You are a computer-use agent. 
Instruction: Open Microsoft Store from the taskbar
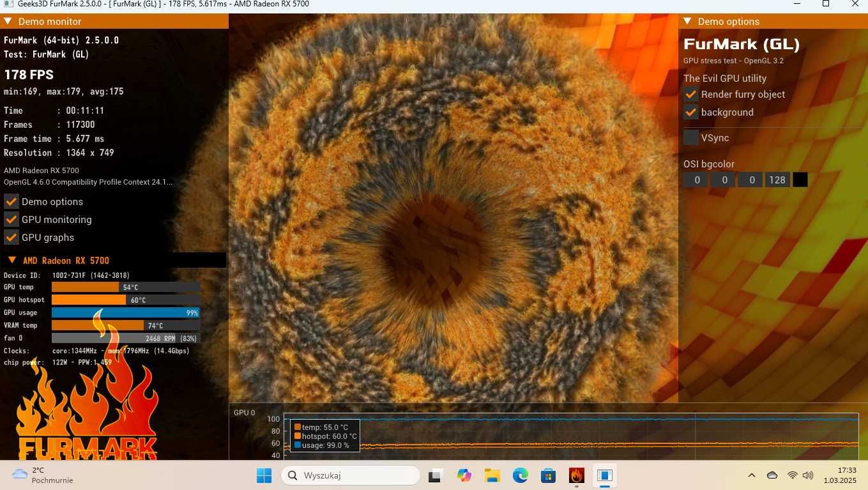[x=548, y=475]
